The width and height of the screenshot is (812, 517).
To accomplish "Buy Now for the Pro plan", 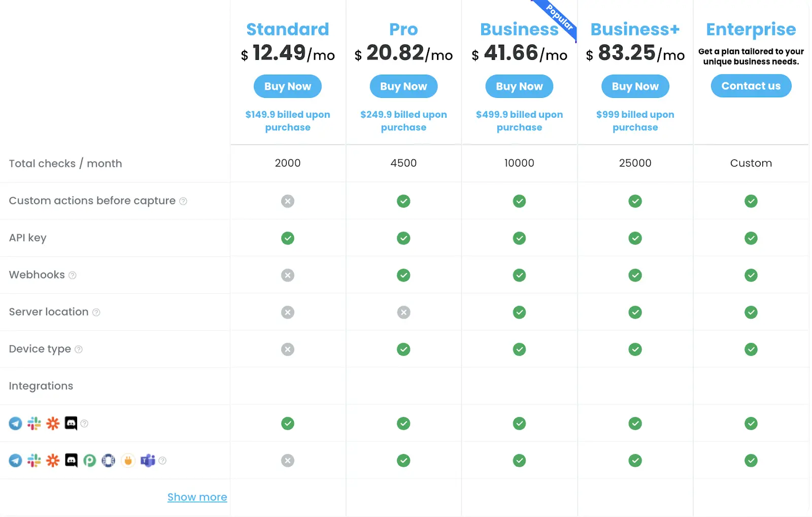I will [x=403, y=86].
